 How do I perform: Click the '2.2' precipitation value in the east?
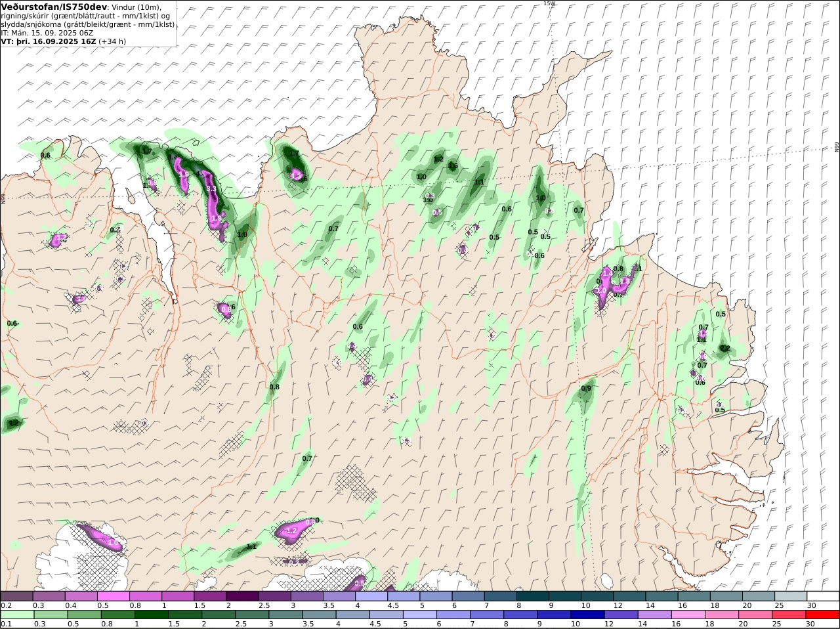click(x=725, y=348)
